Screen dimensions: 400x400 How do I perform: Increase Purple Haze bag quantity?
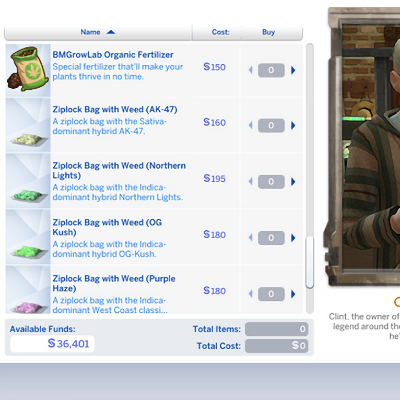293,294
